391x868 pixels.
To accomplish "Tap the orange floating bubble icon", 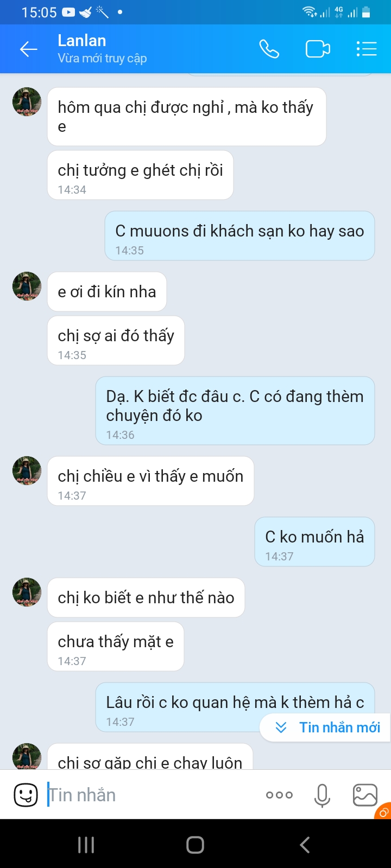I will [x=383, y=811].
